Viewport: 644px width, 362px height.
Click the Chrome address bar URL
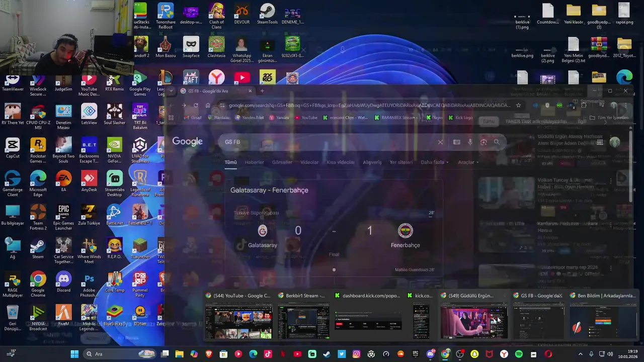[x=369, y=105]
